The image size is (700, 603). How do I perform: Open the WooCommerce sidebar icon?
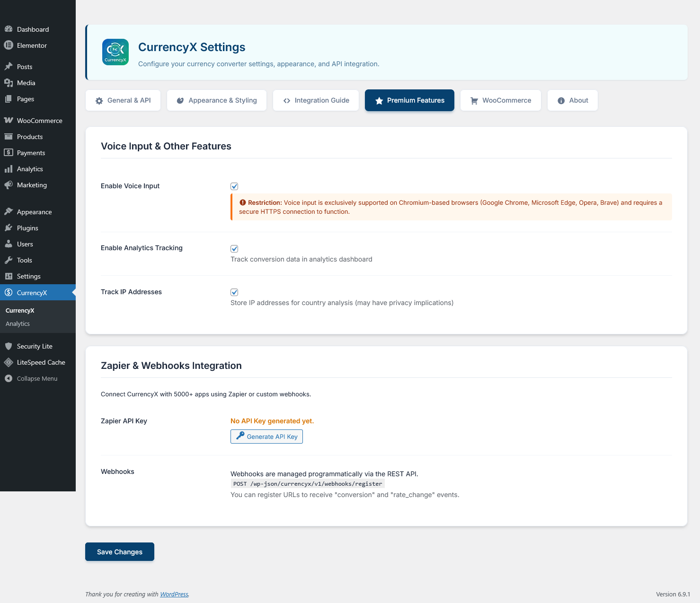coord(9,120)
